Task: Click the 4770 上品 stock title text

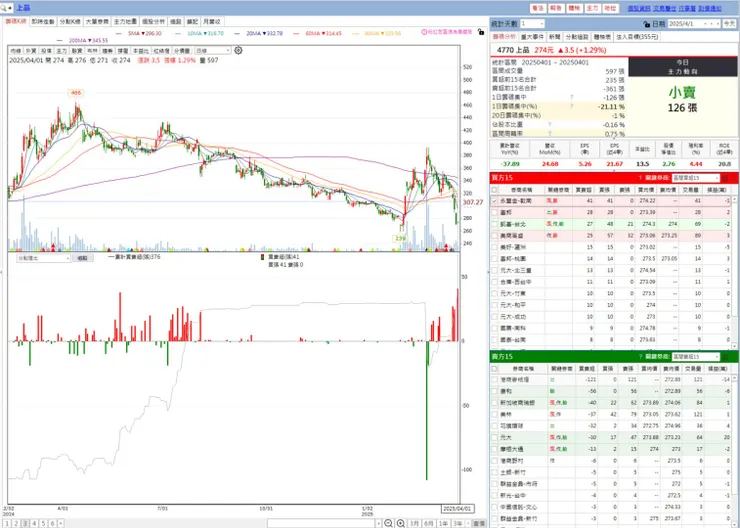Action: 513,50
